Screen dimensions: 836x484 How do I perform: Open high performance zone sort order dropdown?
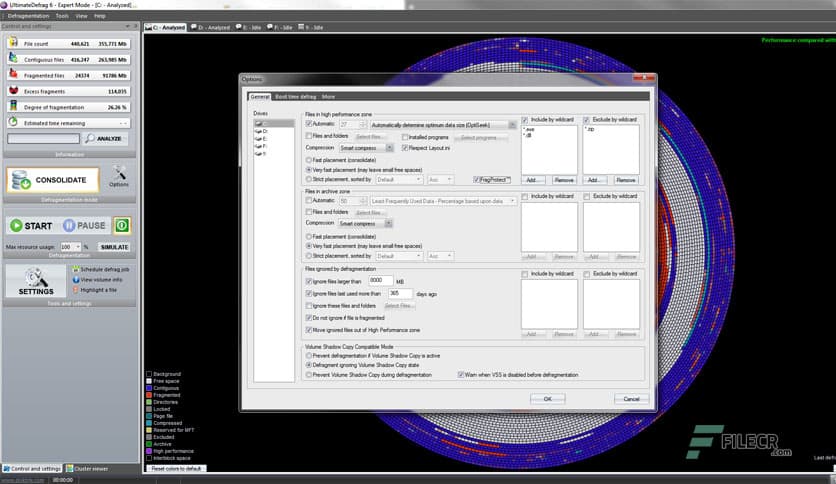[x=440, y=180]
